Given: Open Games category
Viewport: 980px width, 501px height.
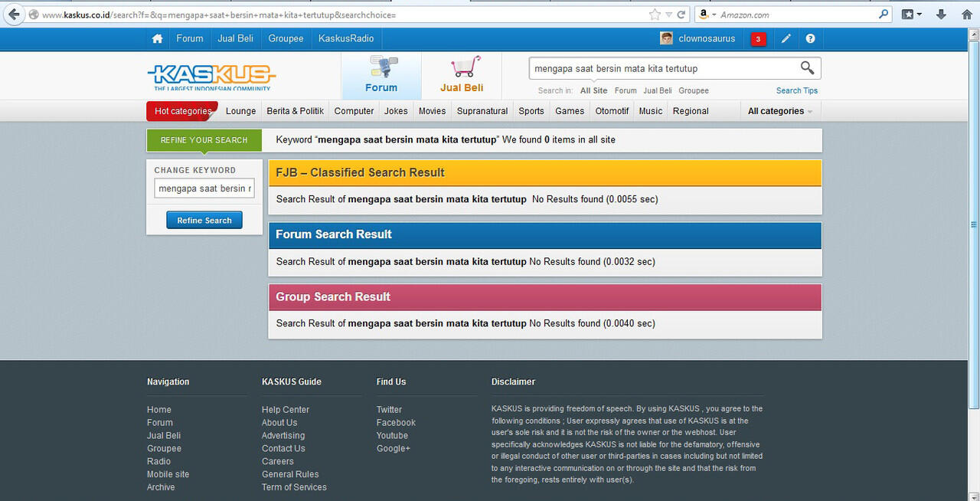Looking at the screenshot, I should (x=570, y=111).
